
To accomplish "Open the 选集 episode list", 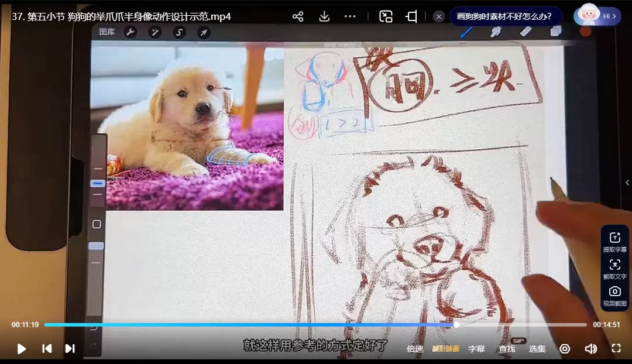I will point(537,348).
